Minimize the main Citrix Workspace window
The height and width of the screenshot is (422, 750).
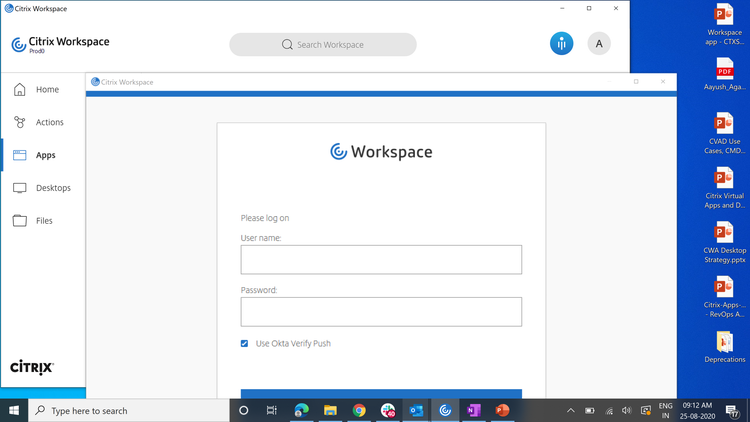(x=562, y=8)
